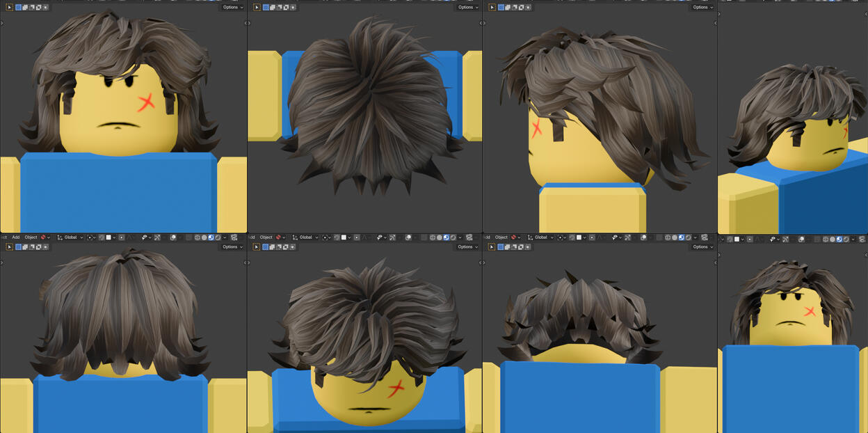Click editor-type icon at far right of top-down viewport header
This screenshot has height=433, width=868.
[469, 237]
